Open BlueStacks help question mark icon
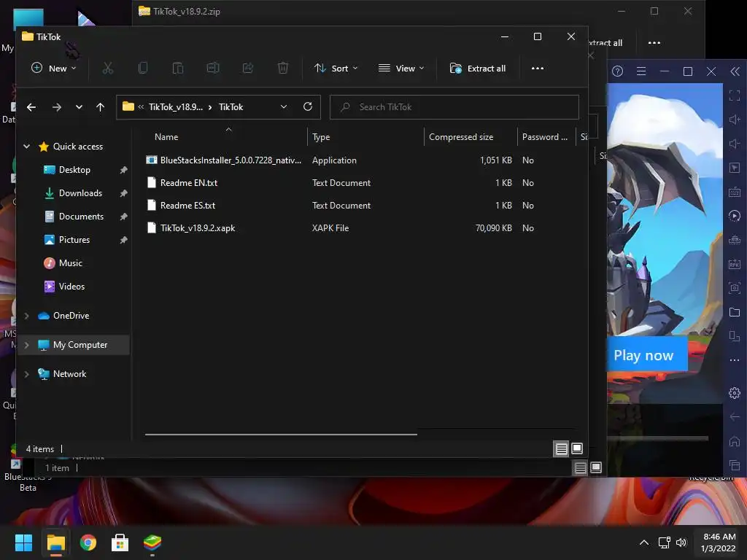747x560 pixels. [617, 71]
